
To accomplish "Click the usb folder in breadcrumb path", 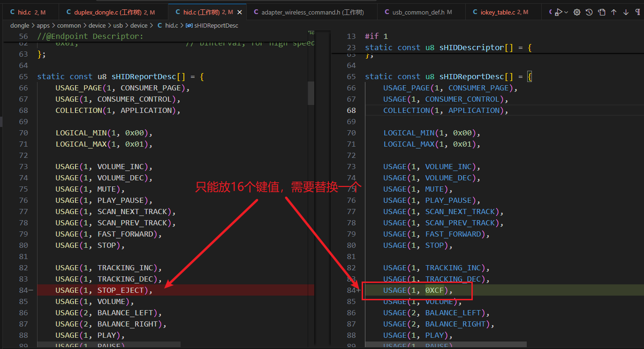I will [x=119, y=25].
